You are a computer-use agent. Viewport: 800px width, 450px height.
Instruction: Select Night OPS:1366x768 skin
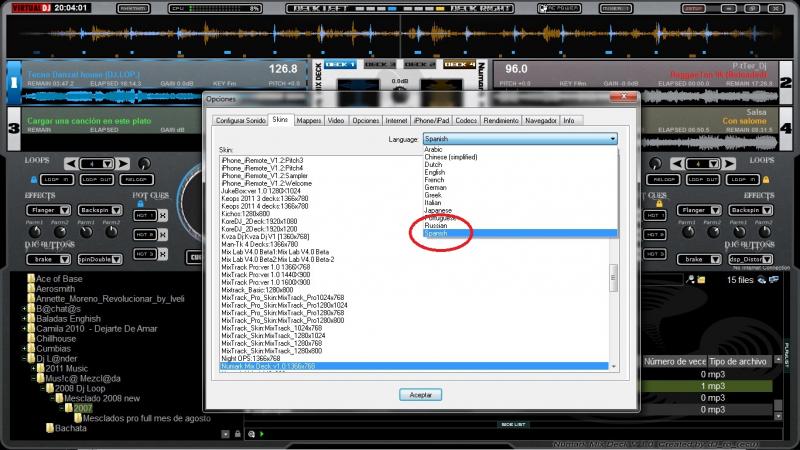[251, 359]
